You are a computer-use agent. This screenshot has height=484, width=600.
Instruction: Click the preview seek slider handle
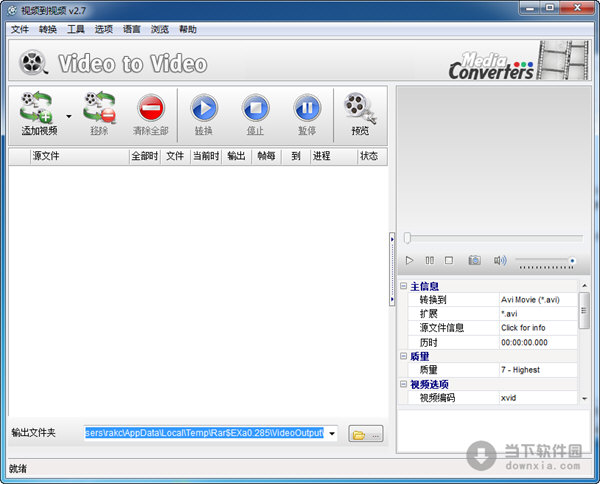408,238
